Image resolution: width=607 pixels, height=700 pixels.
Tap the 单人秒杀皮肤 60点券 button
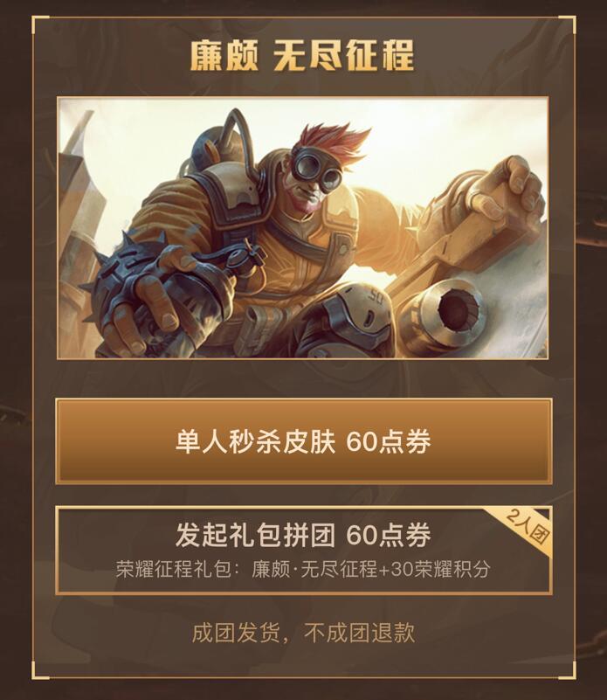pyautogui.click(x=304, y=441)
